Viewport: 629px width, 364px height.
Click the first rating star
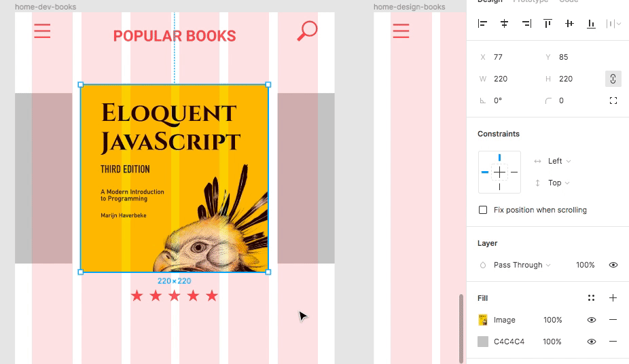(x=137, y=296)
